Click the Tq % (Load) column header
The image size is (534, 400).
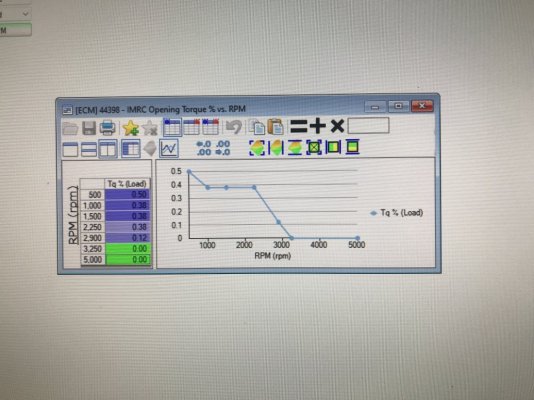127,184
